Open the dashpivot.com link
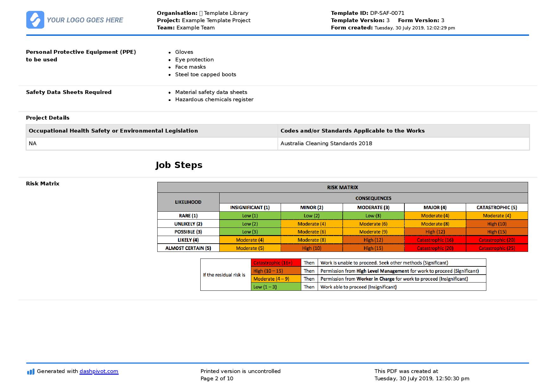This screenshot has width=555, height=392. (x=99, y=371)
